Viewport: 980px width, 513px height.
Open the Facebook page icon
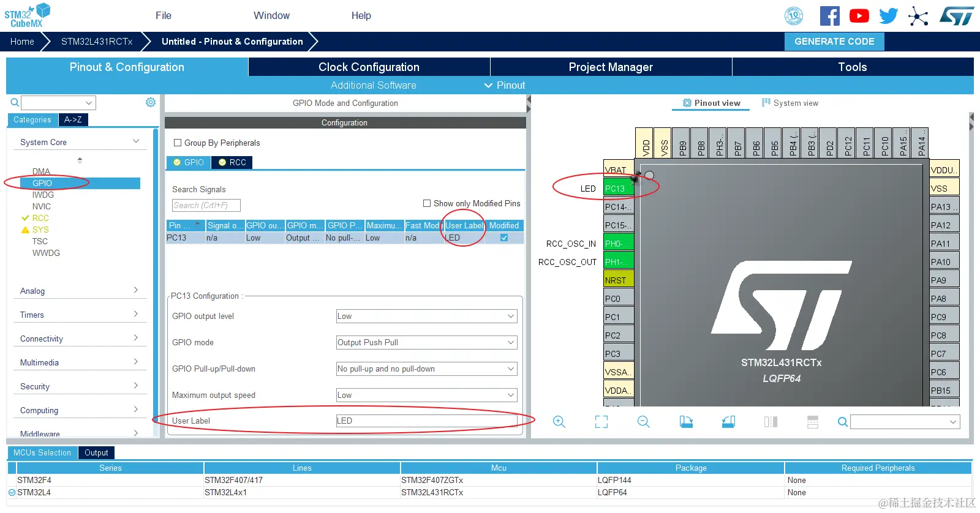tap(829, 16)
